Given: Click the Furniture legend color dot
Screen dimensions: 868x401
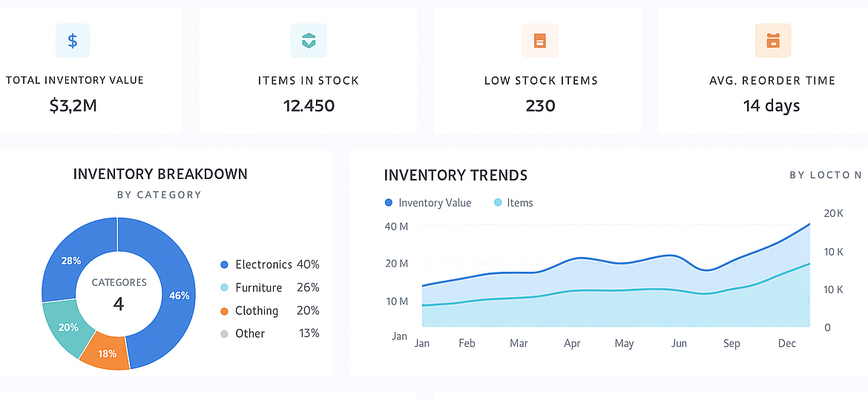Looking at the screenshot, I should pyautogui.click(x=225, y=288).
